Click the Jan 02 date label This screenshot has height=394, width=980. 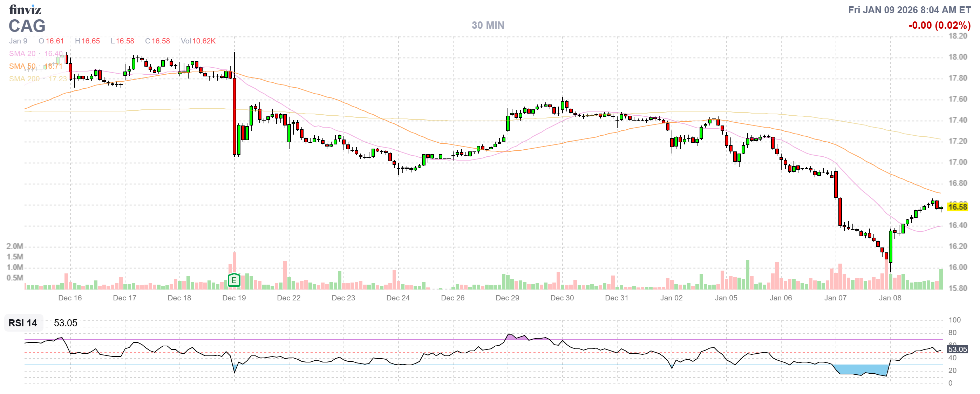[x=671, y=298]
